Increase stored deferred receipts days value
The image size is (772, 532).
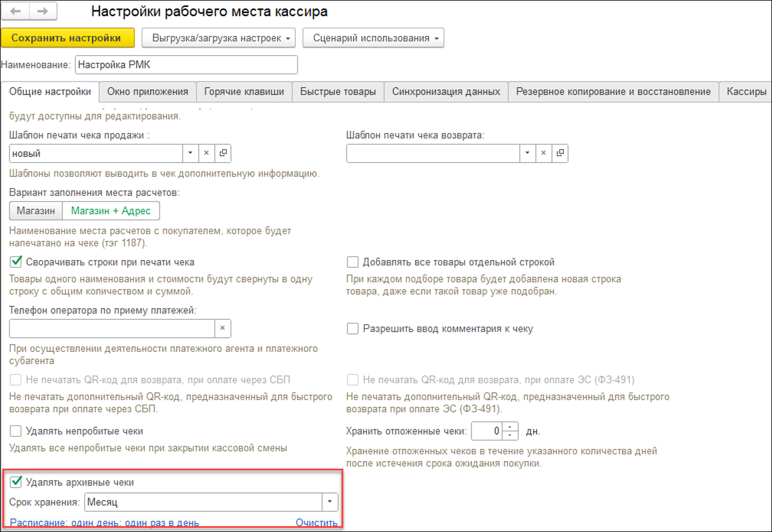(511, 427)
